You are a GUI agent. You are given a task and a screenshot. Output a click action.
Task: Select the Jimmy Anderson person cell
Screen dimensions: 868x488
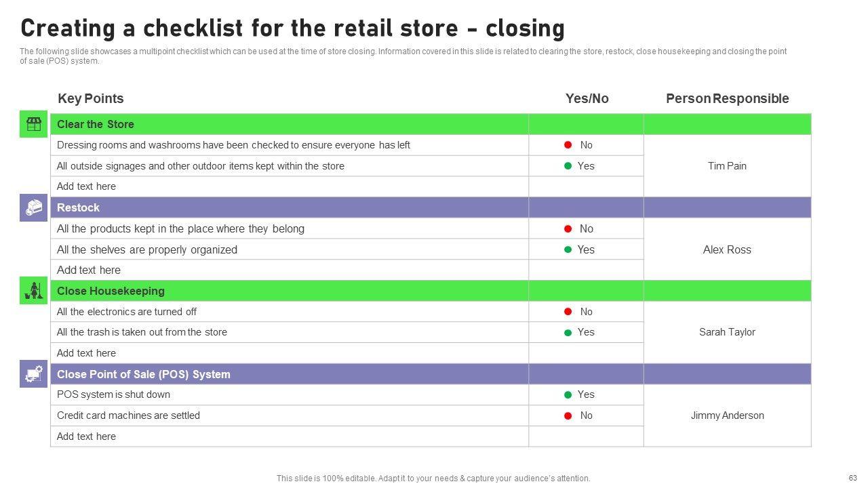[x=727, y=415]
